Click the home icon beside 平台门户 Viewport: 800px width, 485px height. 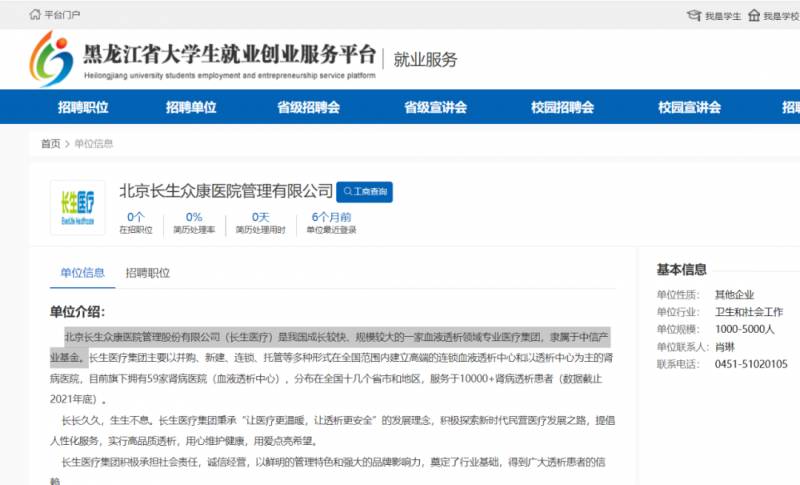(35, 14)
